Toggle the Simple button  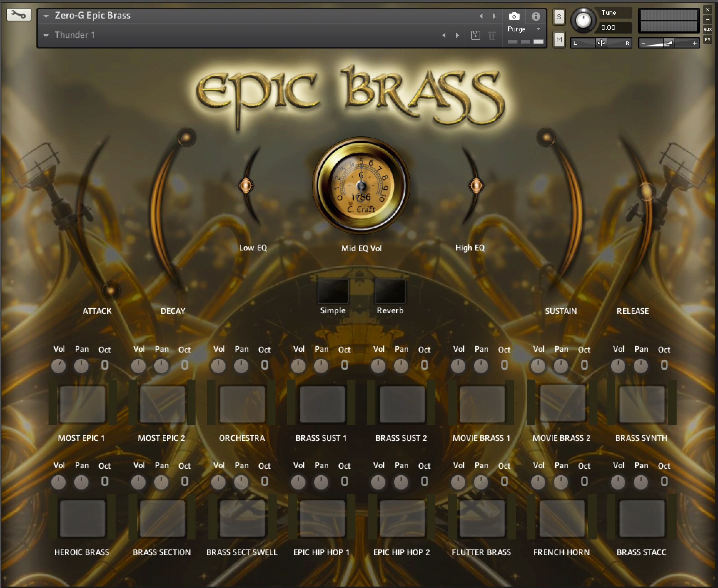(333, 291)
